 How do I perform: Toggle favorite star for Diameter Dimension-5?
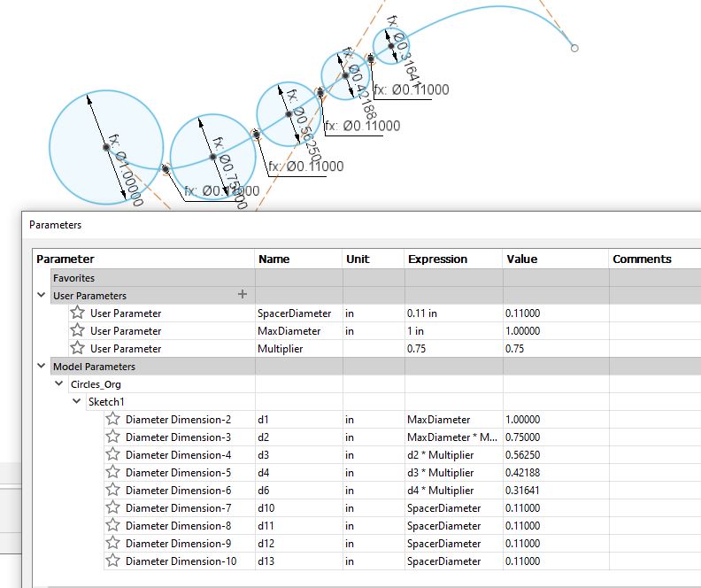coord(112,472)
